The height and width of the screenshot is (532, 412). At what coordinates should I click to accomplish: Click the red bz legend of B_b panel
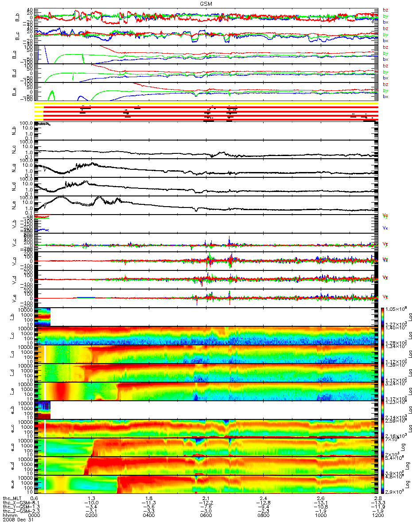[385, 10]
